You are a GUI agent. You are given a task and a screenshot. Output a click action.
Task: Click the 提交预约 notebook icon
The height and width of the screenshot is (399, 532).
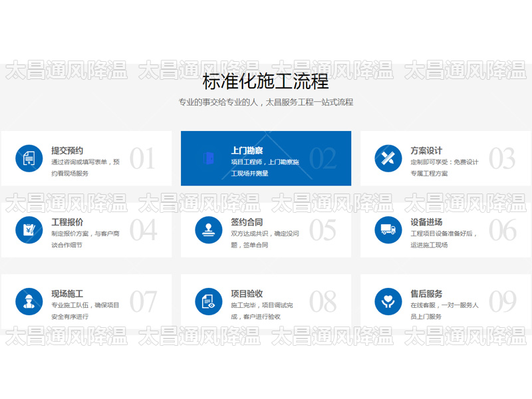(x=28, y=157)
